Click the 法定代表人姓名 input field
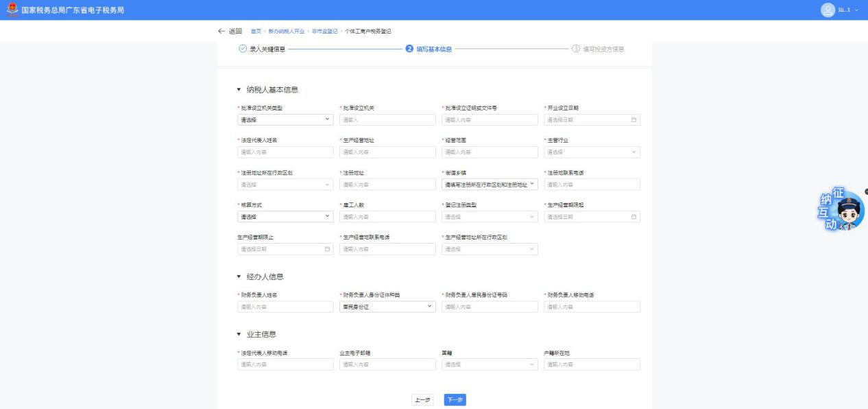 pos(285,152)
